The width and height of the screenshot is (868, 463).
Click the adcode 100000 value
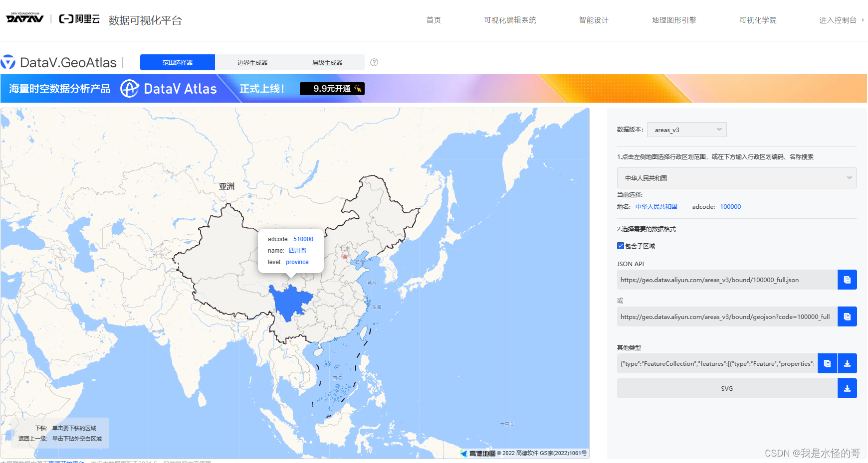(x=730, y=206)
